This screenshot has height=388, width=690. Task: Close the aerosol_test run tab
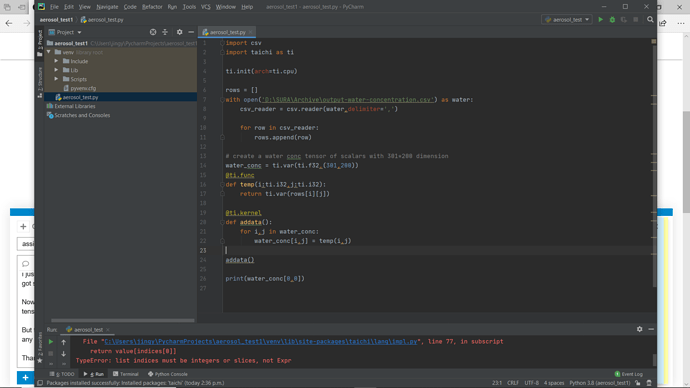click(x=108, y=329)
